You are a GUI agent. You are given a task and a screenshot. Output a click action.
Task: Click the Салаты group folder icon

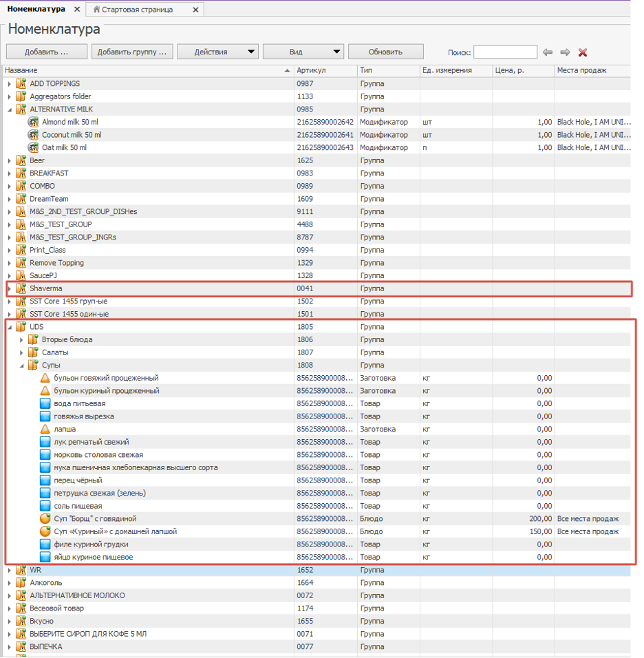click(x=33, y=352)
